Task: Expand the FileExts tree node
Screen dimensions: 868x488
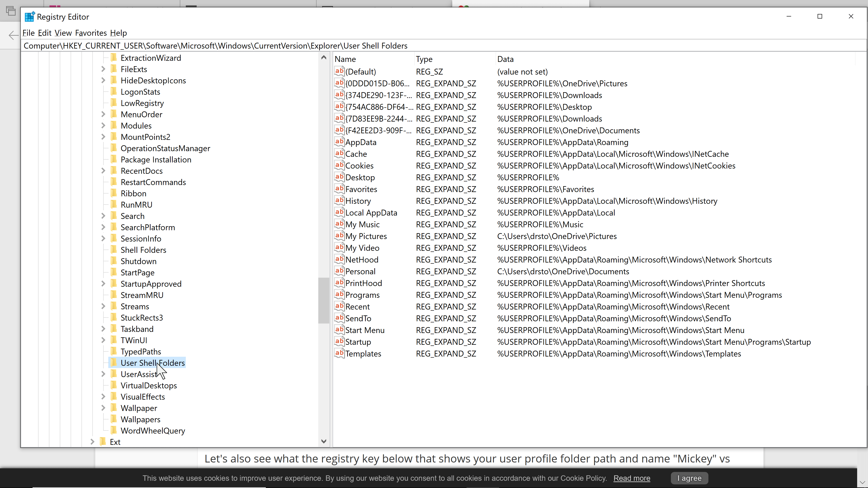Action: (x=103, y=69)
